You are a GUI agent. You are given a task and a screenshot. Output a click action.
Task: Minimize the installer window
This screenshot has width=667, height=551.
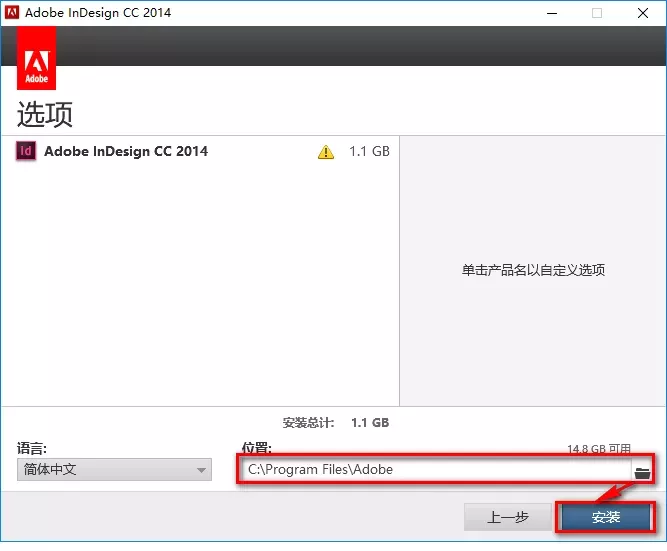pyautogui.click(x=549, y=13)
